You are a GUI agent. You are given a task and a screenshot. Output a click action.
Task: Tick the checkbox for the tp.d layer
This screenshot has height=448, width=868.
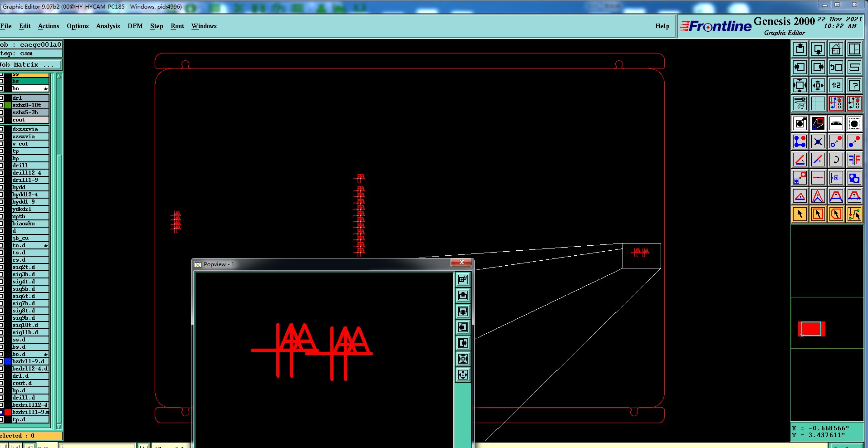(1, 419)
